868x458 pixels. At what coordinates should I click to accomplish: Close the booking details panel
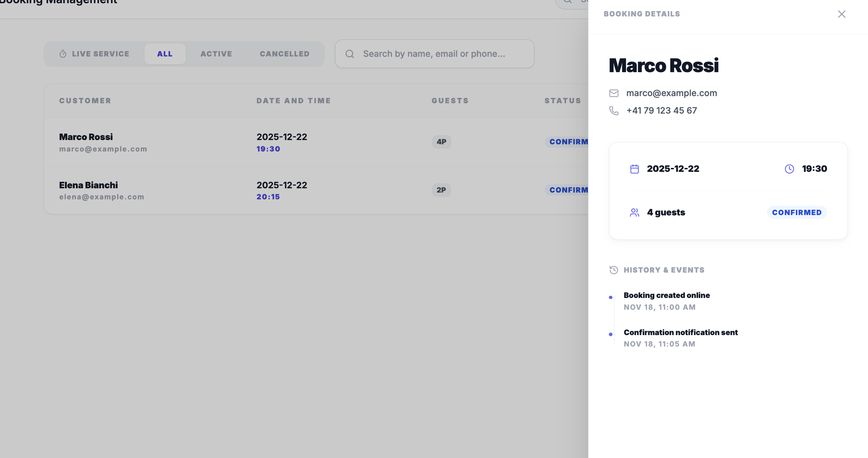pyautogui.click(x=841, y=14)
